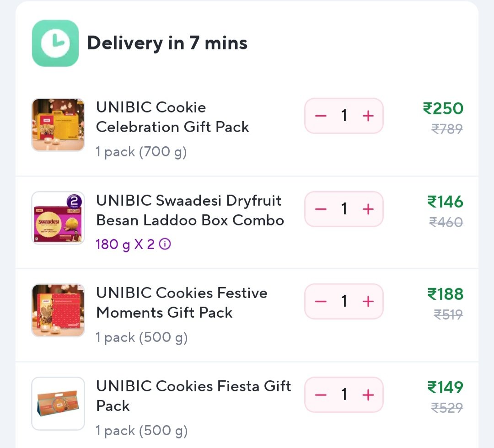View Cookies Fiesta Gift Pack thumbnail

coord(58,403)
